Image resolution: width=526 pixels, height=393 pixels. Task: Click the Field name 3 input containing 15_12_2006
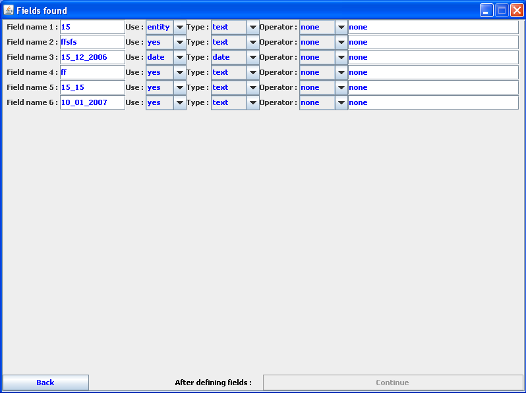(92, 57)
